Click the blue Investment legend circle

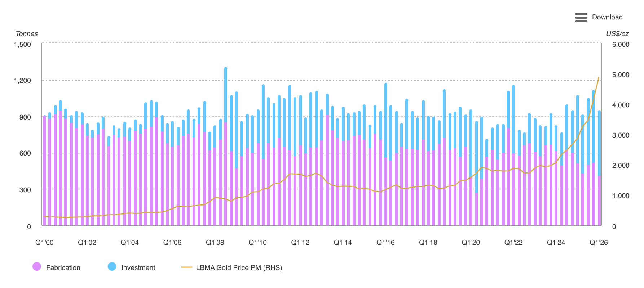coord(112,266)
